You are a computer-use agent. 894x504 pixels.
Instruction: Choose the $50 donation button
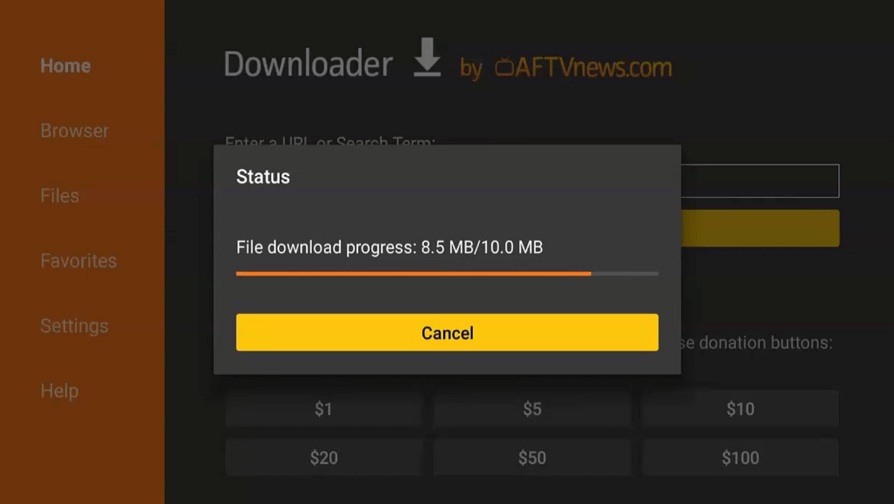click(x=532, y=457)
